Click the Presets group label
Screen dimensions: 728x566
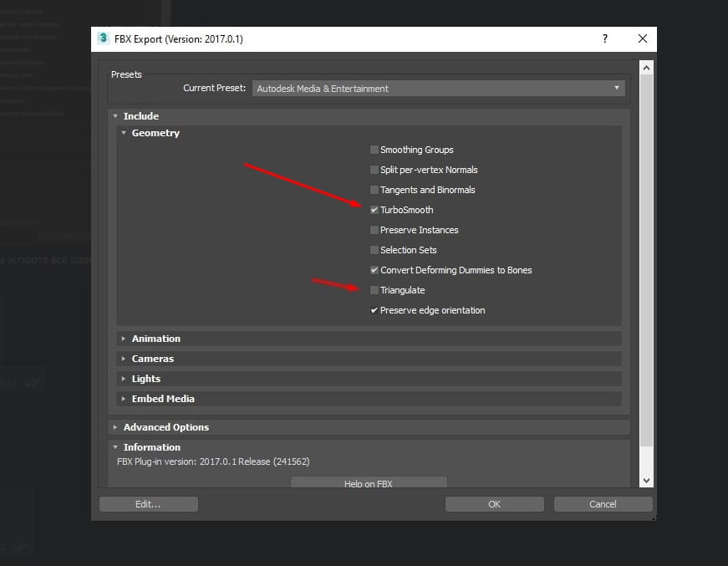[126, 74]
